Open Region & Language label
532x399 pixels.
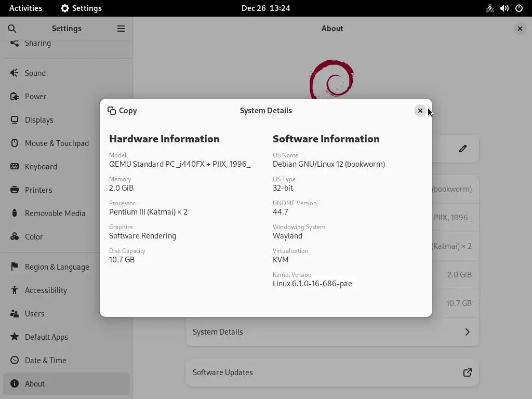coord(57,267)
